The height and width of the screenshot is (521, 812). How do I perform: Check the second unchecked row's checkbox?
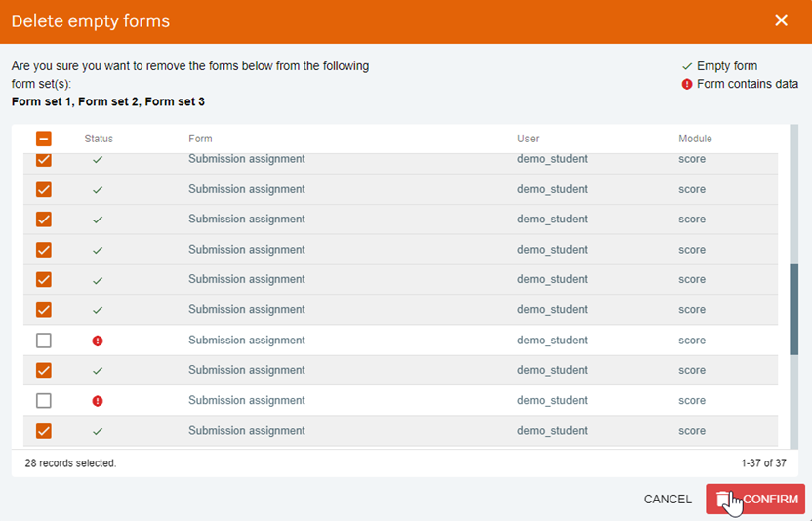click(x=44, y=400)
